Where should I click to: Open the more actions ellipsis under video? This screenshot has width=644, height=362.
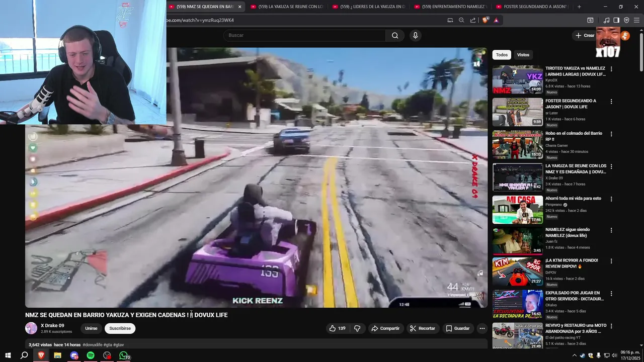[x=482, y=328]
